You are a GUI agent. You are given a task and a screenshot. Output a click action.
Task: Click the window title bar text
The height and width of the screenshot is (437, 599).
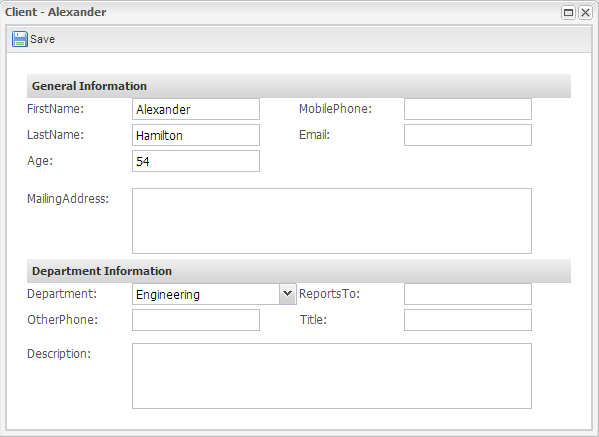click(55, 12)
